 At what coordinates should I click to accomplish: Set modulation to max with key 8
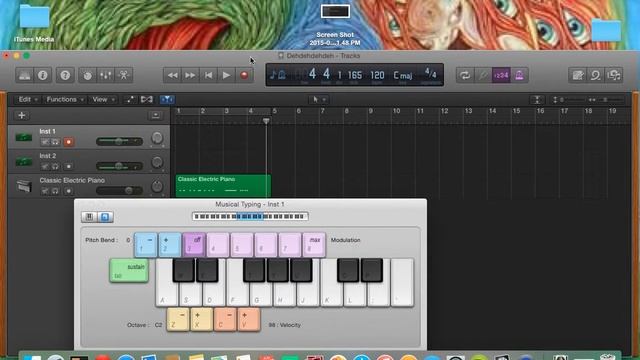[x=314, y=245]
